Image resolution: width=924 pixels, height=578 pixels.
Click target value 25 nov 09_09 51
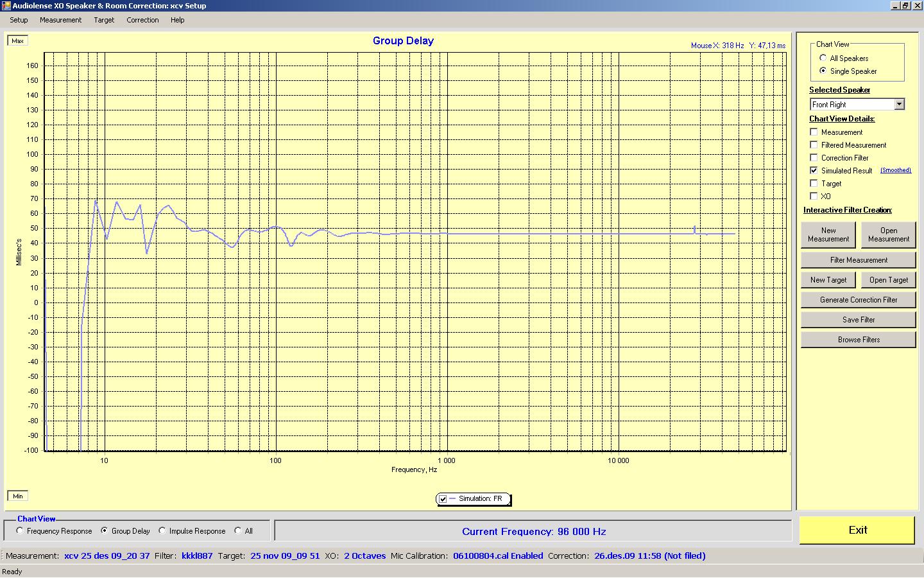point(285,556)
